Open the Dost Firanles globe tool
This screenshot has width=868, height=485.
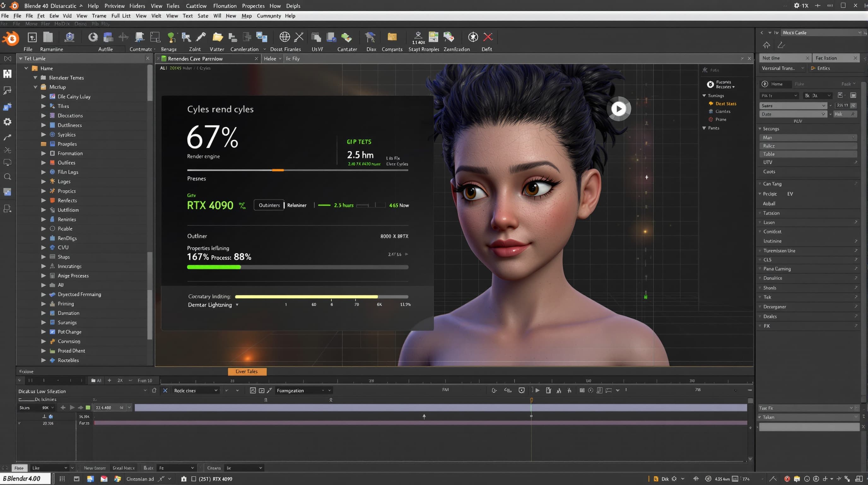(x=285, y=37)
